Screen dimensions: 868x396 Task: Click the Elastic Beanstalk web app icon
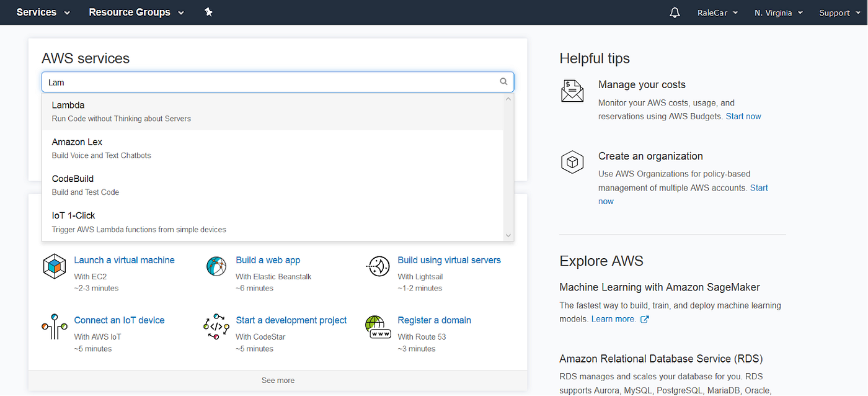pyautogui.click(x=216, y=266)
